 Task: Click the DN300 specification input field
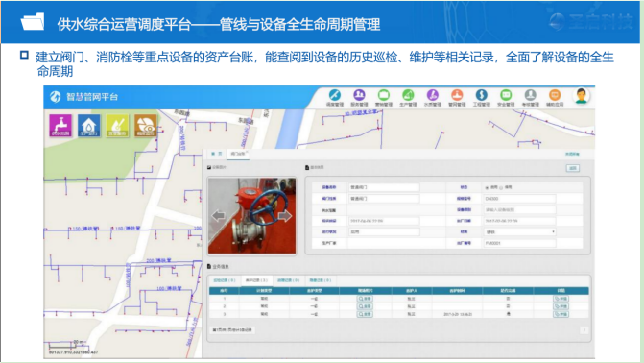(x=519, y=199)
